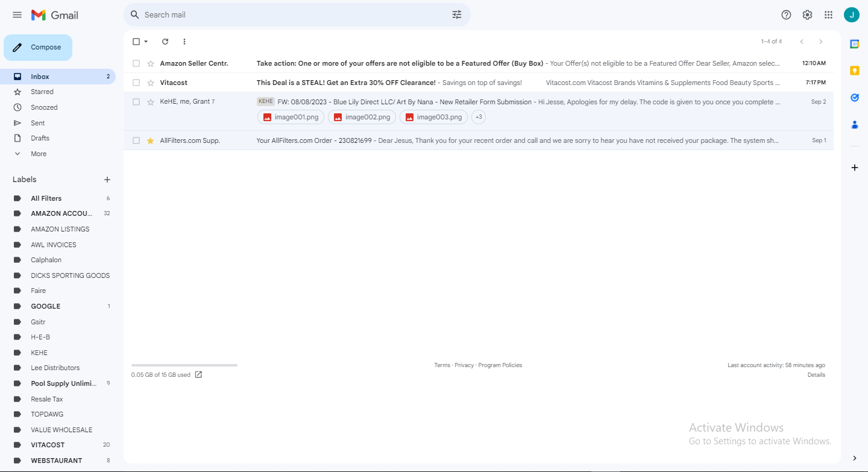Tick the select-all checkbox
This screenshot has height=472, width=868.
coord(136,42)
